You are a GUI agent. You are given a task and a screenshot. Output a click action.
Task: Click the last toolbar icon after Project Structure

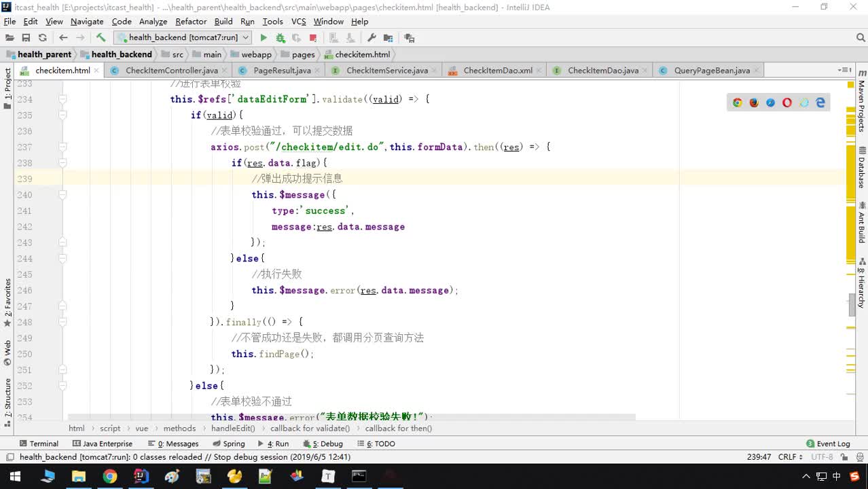[x=409, y=38]
